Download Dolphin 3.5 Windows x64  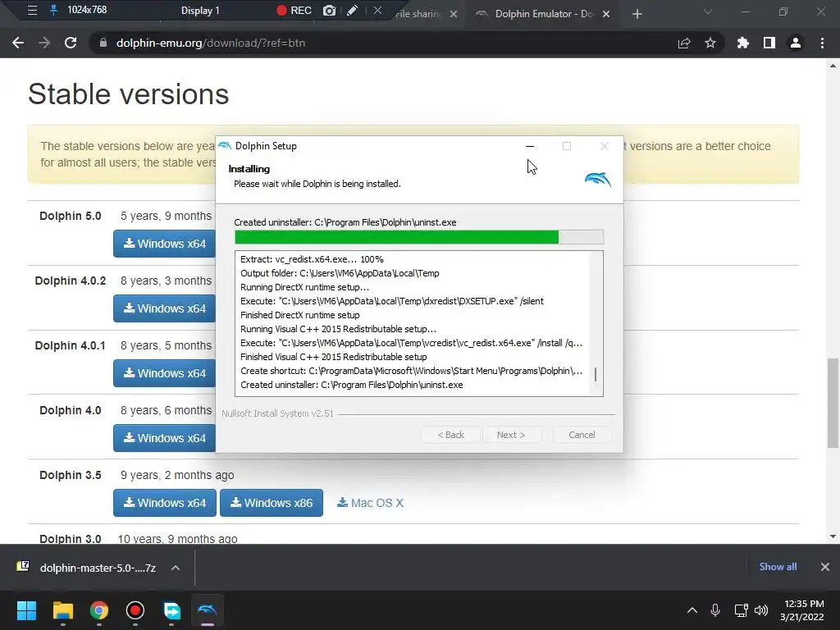coord(164,503)
